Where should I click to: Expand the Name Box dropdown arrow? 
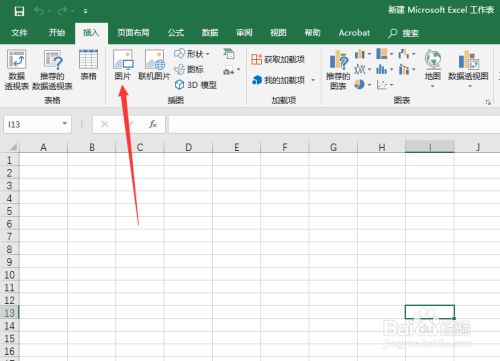click(x=65, y=124)
